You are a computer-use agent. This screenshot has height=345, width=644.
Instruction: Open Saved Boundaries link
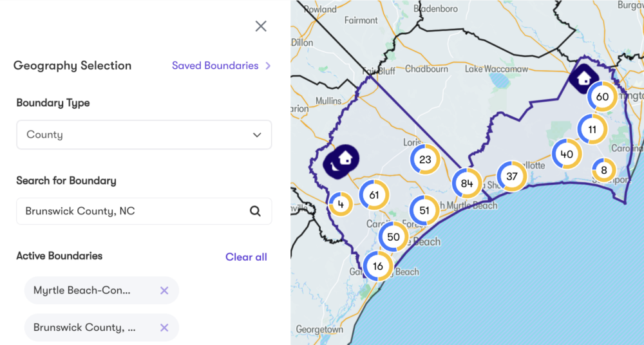tap(215, 66)
